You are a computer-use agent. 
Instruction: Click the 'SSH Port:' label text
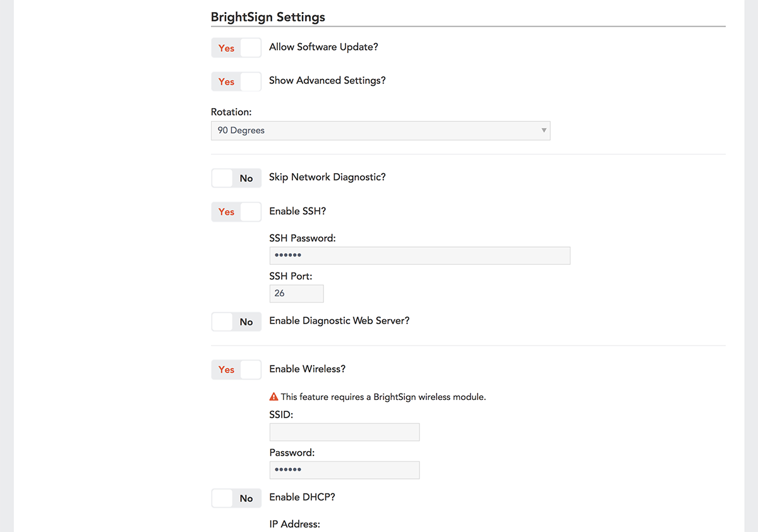[x=291, y=276]
